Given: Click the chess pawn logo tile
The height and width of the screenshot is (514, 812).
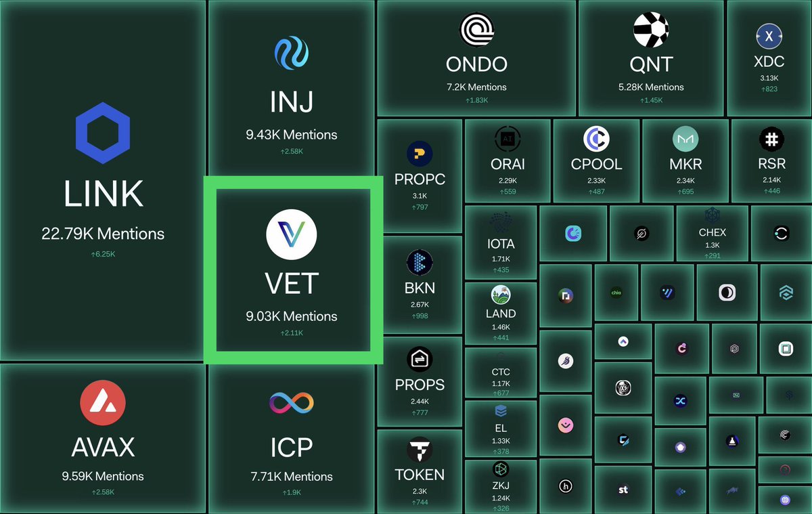Looking at the screenshot, I should 732,441.
